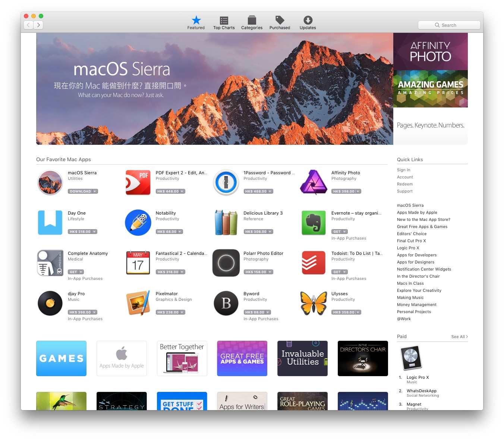
Task: Open the 1Password app icon
Action: [226, 182]
